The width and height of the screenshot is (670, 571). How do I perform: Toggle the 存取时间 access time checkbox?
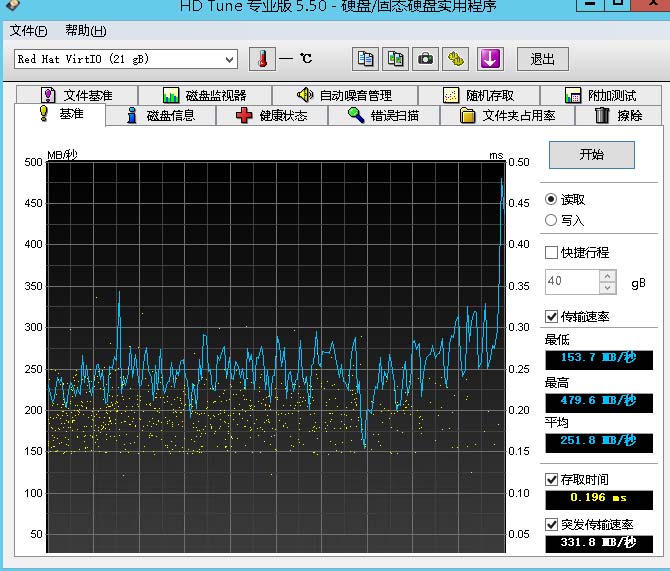pos(551,480)
